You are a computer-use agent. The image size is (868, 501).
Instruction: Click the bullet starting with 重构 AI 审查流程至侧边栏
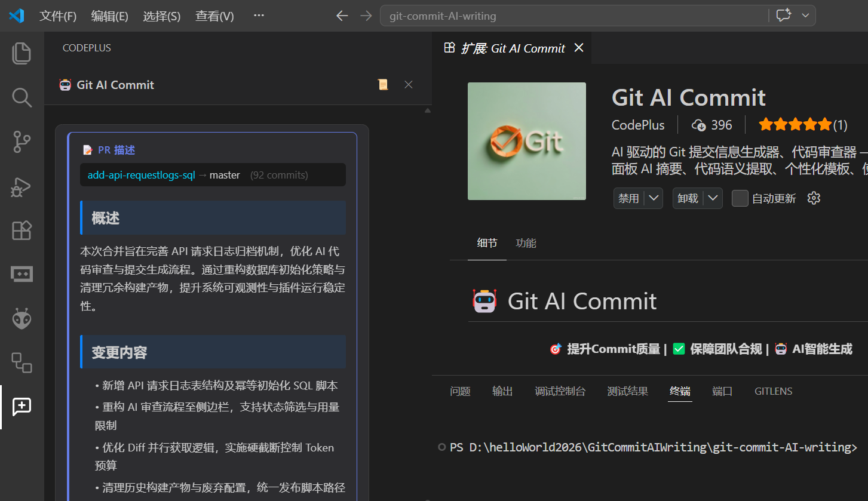(x=217, y=416)
